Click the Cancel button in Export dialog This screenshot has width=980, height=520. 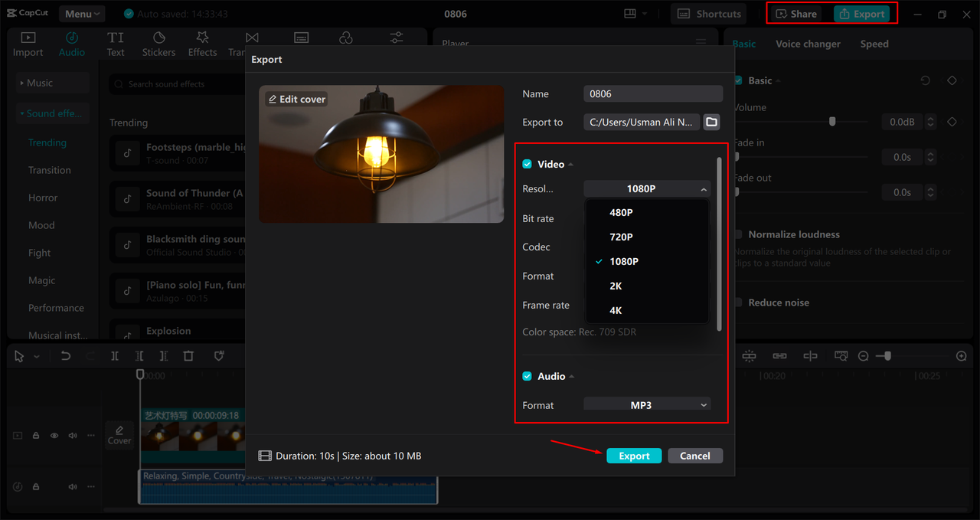[695, 456]
